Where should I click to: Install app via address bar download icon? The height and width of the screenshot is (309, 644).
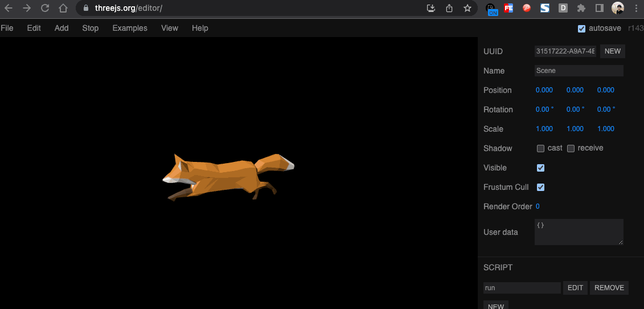click(431, 8)
